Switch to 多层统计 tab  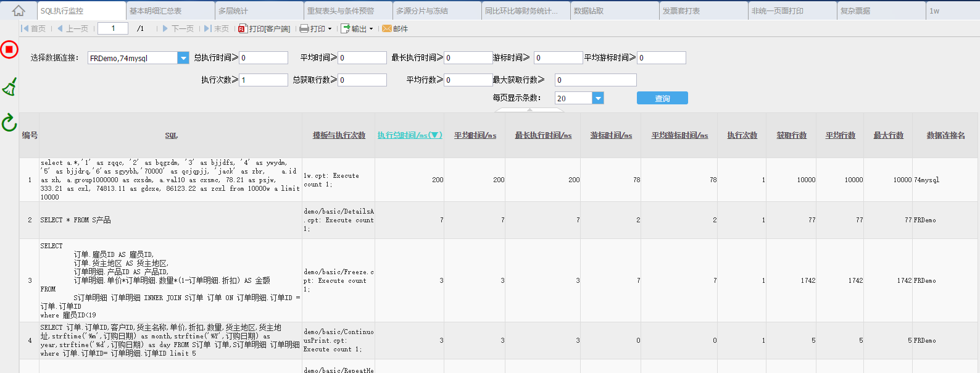[x=260, y=10]
